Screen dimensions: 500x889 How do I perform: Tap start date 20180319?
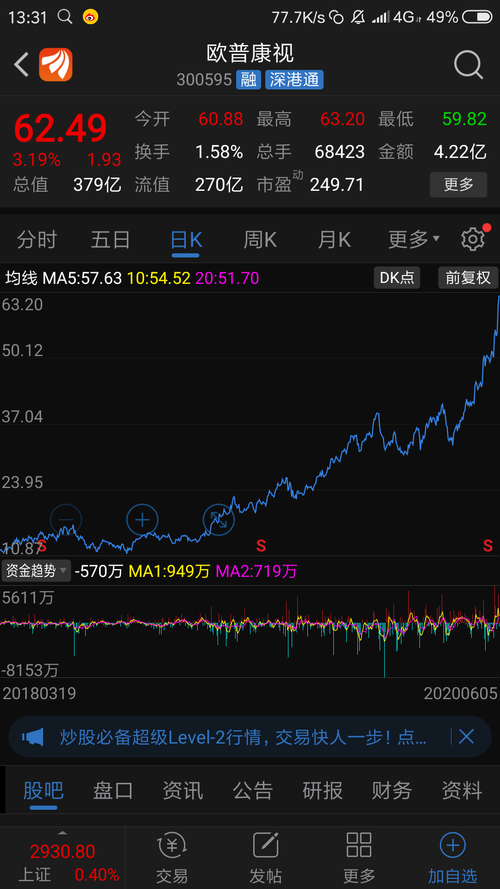pos(39,693)
